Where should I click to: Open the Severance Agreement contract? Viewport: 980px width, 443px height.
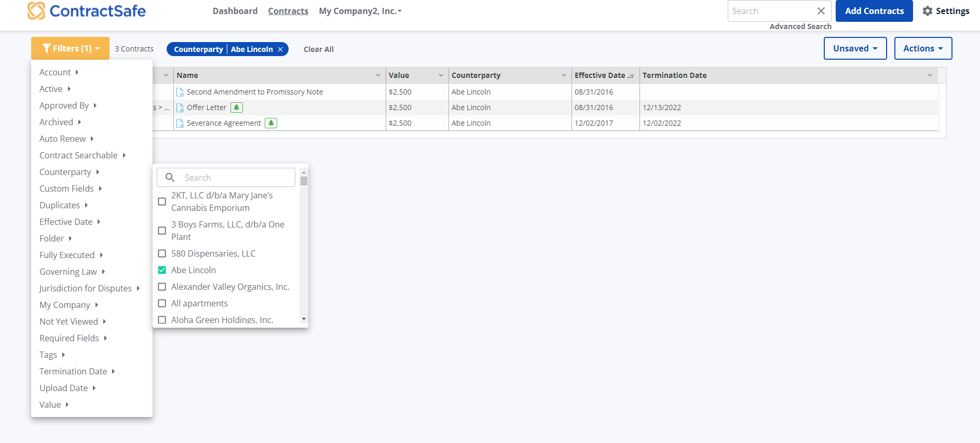(x=224, y=123)
